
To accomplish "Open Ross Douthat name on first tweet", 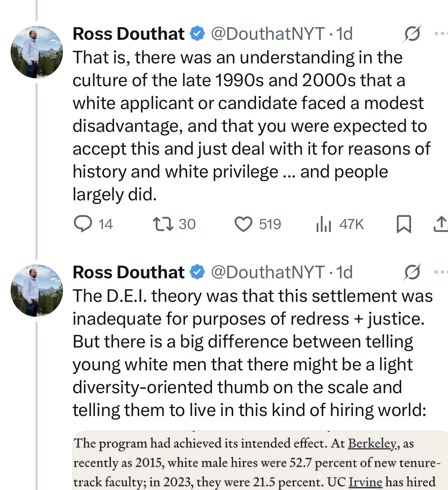I will click(129, 34).
